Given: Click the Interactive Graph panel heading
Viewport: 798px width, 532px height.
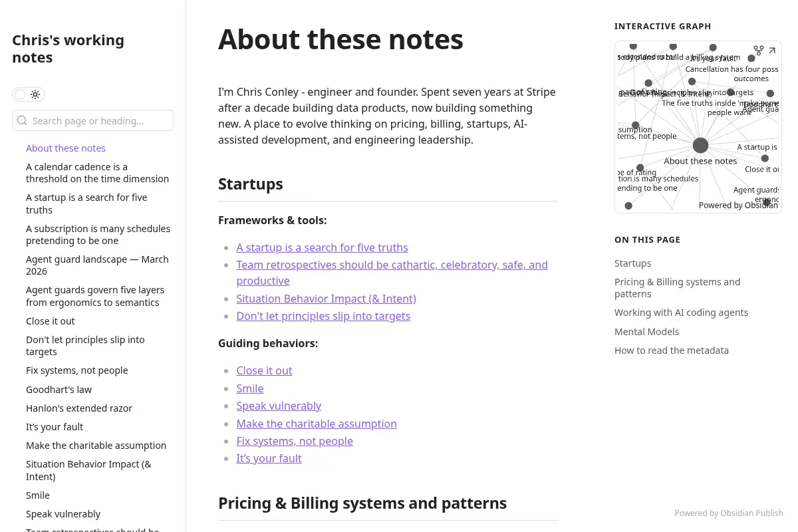Looking at the screenshot, I should tap(663, 27).
